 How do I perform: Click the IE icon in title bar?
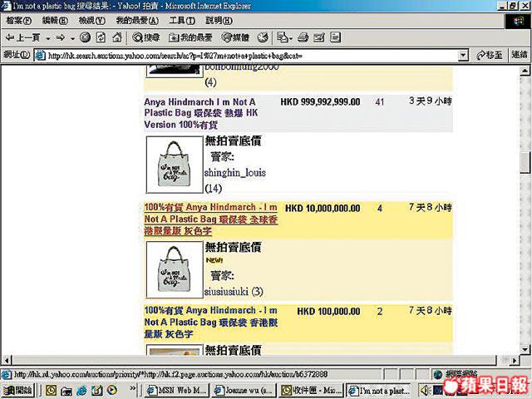click(6, 6)
